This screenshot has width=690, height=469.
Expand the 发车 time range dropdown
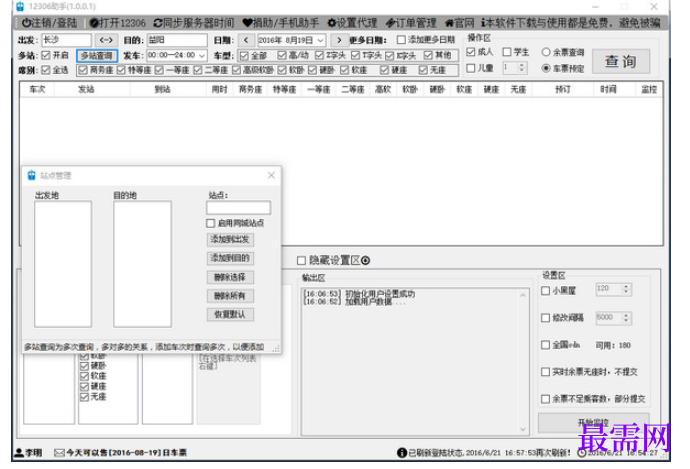202,55
